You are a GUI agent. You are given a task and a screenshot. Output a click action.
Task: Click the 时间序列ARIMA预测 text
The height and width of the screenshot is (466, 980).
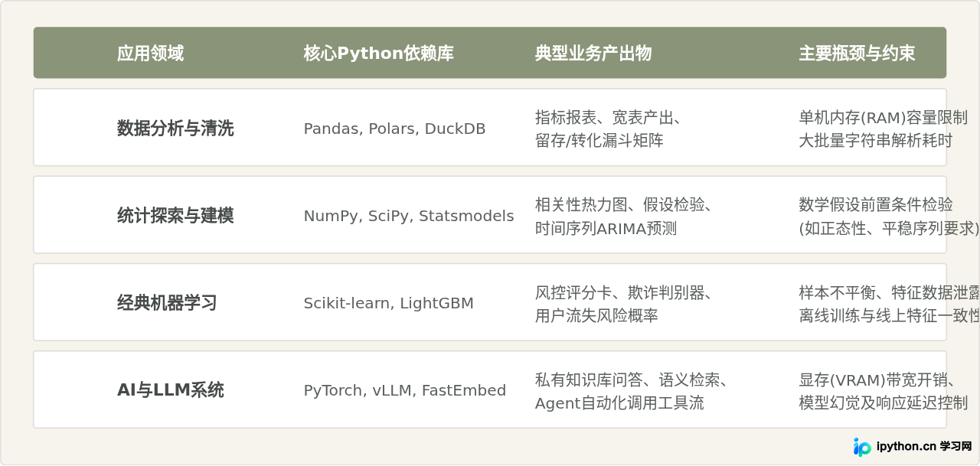606,228
